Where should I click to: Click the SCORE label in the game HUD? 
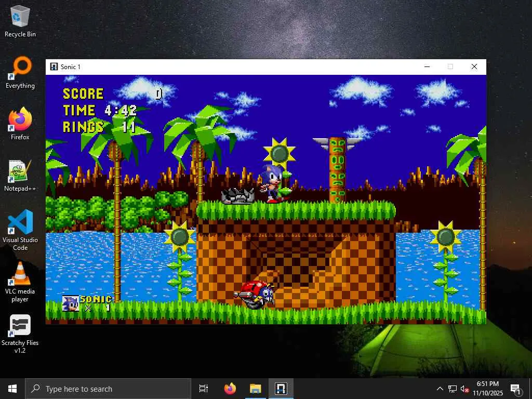[83, 94]
